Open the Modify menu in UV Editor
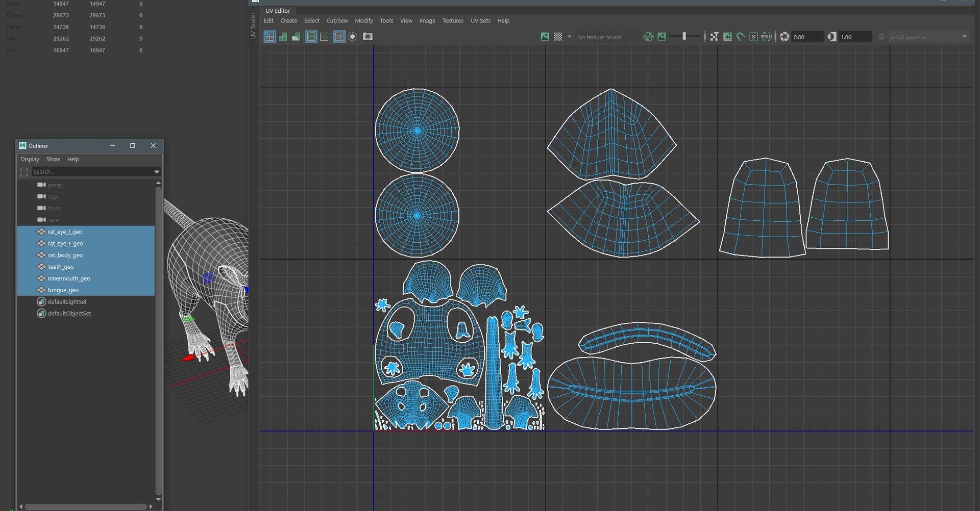This screenshot has width=980, height=511. click(364, 21)
